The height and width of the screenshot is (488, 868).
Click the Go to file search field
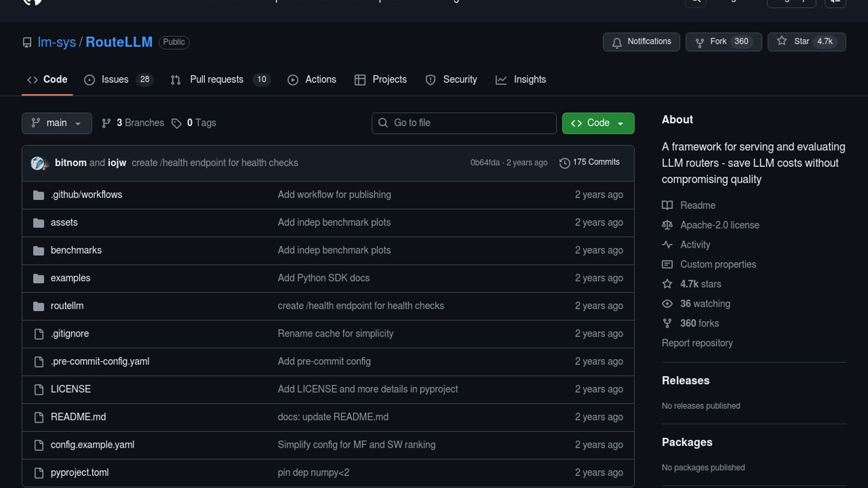464,123
